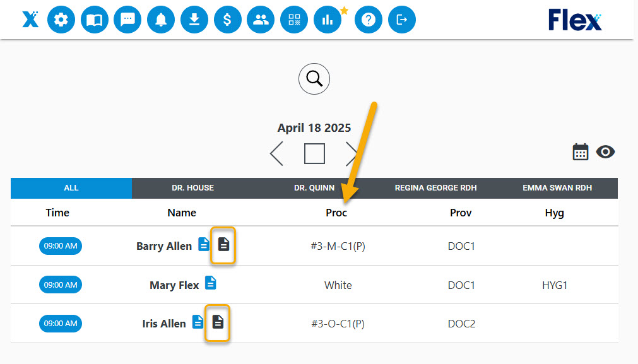This screenshot has width=638, height=364.
Task: Click DOC2 provider in Iris Allen row
Action: point(461,324)
